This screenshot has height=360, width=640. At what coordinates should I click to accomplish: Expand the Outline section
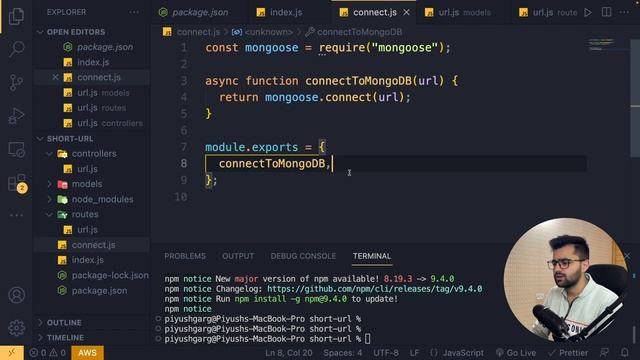64,322
